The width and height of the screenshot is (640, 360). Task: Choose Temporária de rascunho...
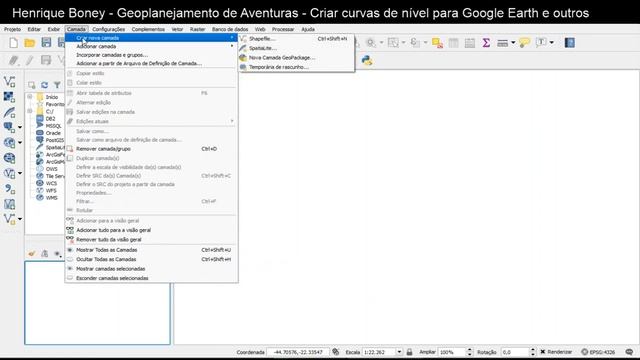click(x=297, y=67)
